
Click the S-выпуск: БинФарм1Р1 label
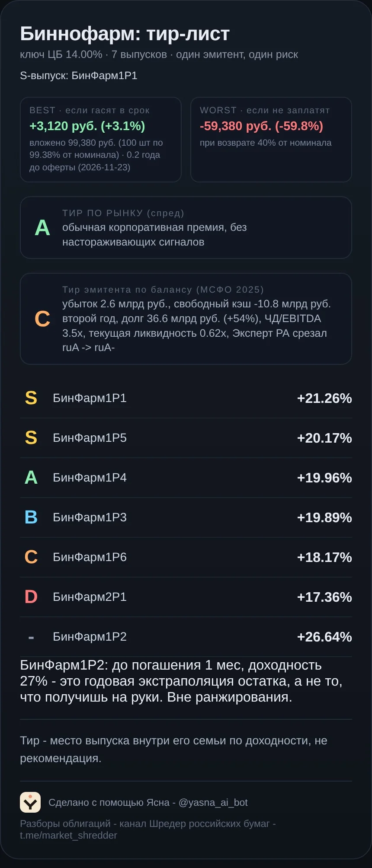(x=79, y=76)
